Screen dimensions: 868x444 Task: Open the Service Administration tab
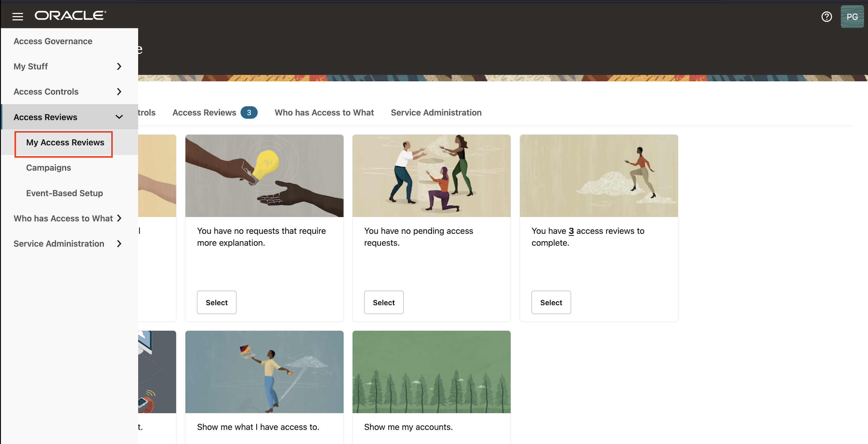click(x=436, y=112)
